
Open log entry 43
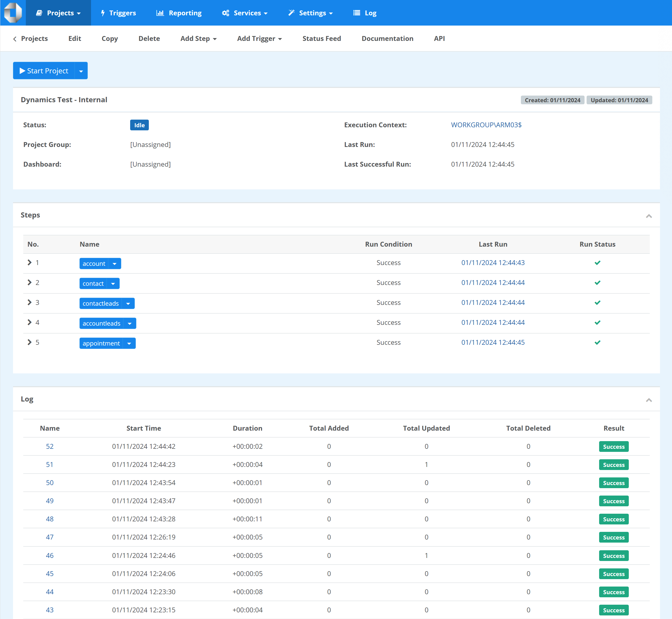pos(50,610)
